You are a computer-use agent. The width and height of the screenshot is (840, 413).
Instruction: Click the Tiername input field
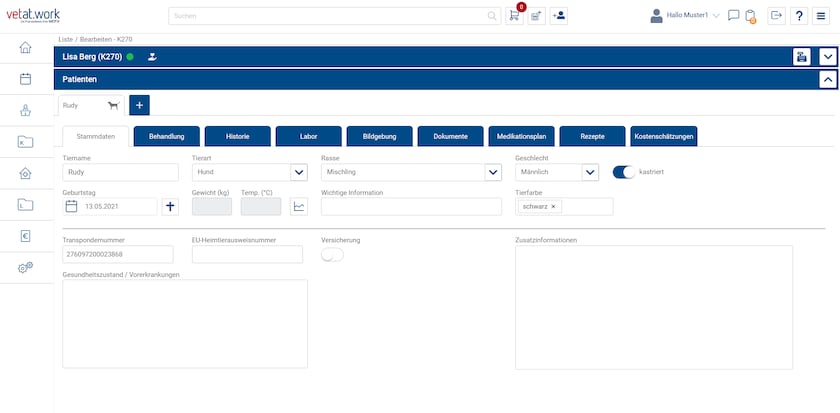pos(121,172)
